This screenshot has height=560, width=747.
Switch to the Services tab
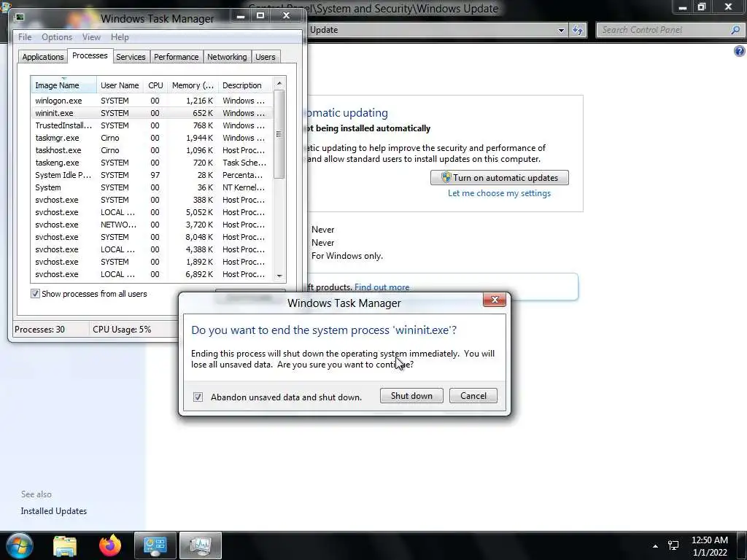tap(131, 57)
